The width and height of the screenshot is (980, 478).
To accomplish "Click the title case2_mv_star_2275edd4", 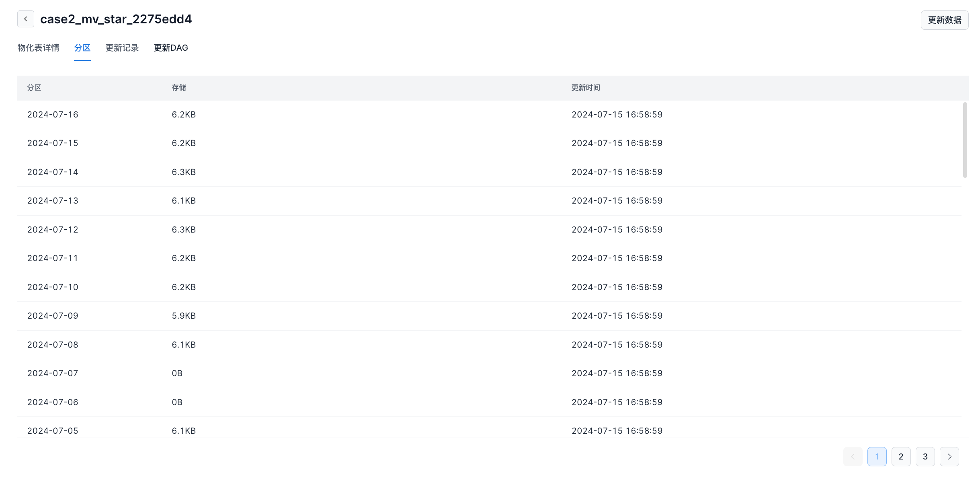I will pos(116,19).
